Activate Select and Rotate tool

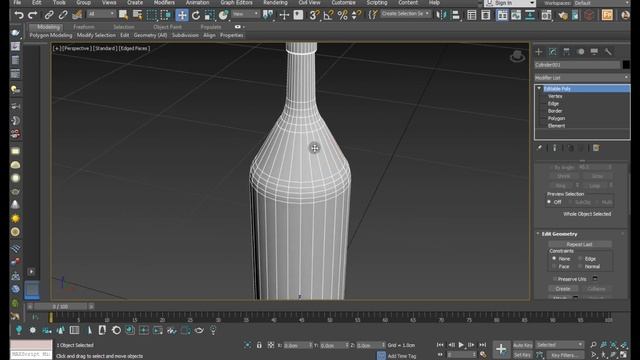(x=196, y=16)
